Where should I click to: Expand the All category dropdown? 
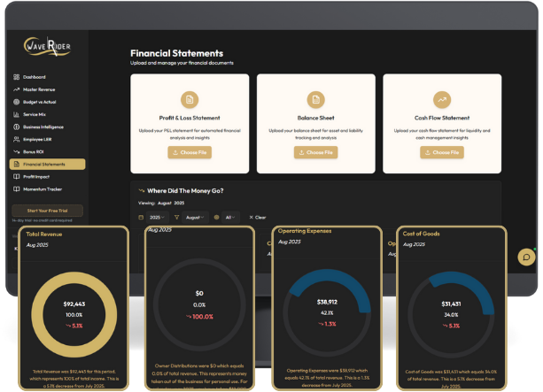[x=230, y=218]
